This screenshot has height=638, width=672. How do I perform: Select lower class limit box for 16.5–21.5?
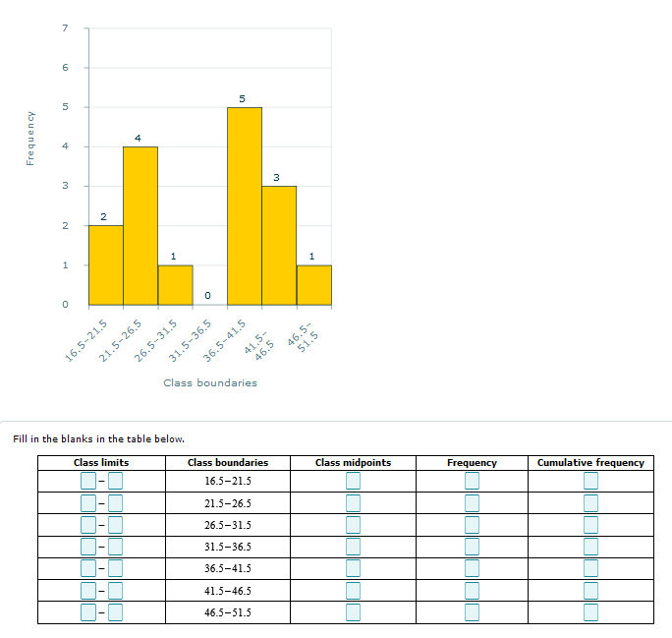[x=88, y=481]
